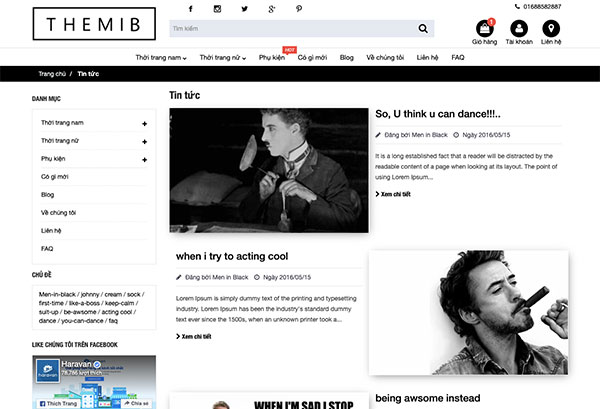This screenshot has height=409, width=600.
Task: Open Phụ kiện in the top navigation
Action: click(x=272, y=58)
